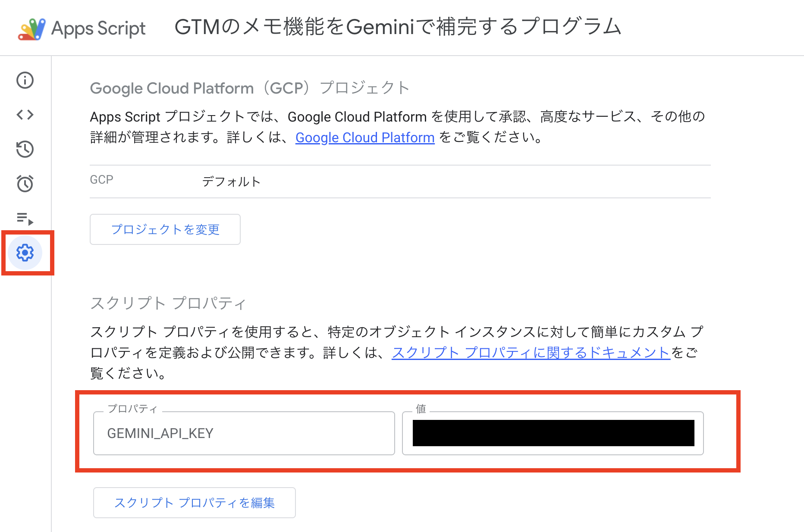Click the GEMINI_API_KEY property field
Viewport: 804px width, 532px height.
click(x=244, y=433)
